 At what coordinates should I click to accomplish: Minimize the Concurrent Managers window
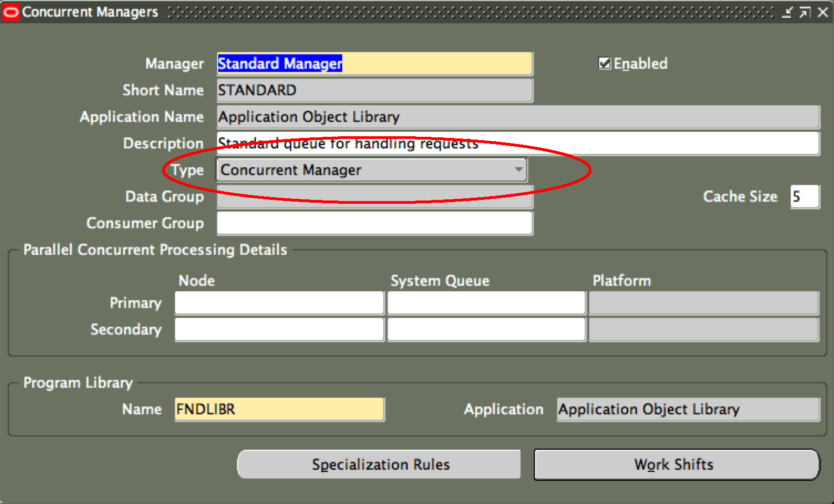click(x=787, y=12)
